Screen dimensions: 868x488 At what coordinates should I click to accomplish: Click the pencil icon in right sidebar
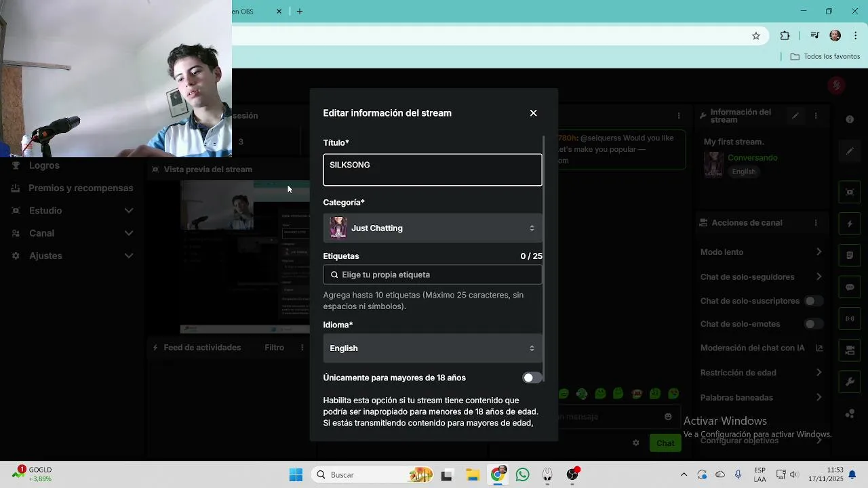coord(850,151)
